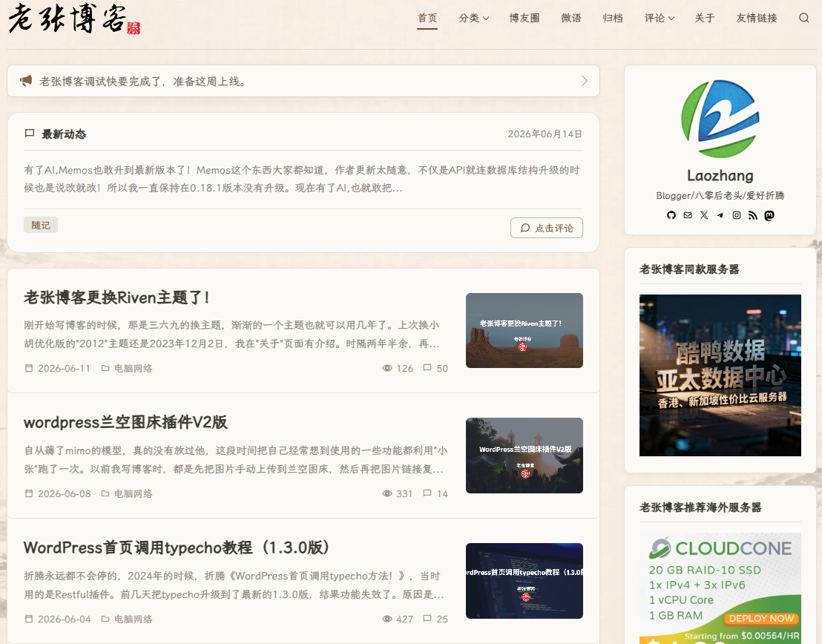Viewport: 822px width, 644px height.
Task: Click the comment count 50 on Riven post
Action: [x=435, y=368]
